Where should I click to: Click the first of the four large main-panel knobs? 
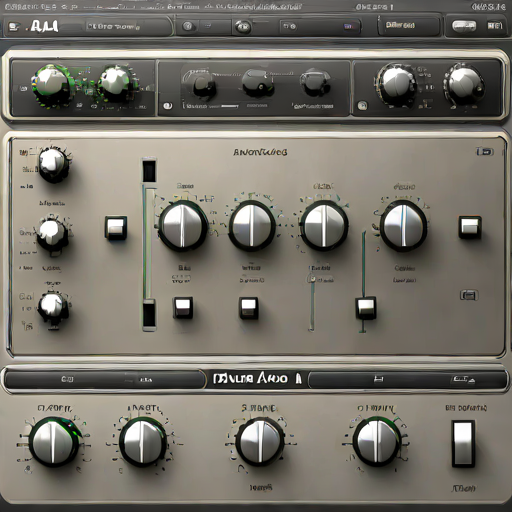point(182,226)
